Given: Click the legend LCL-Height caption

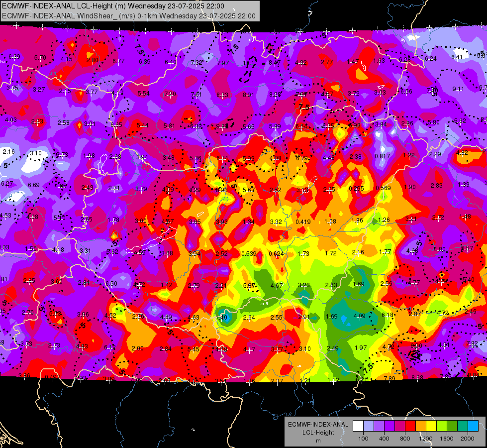Looking at the screenshot, I should point(318,433).
